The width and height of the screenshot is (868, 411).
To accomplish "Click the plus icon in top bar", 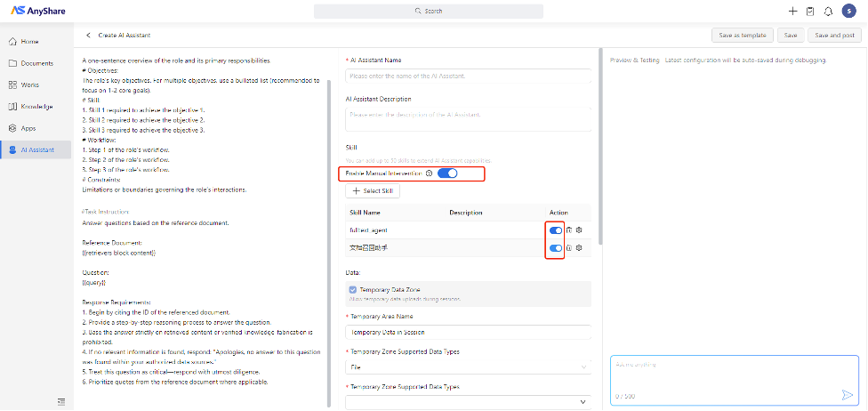I will point(792,12).
